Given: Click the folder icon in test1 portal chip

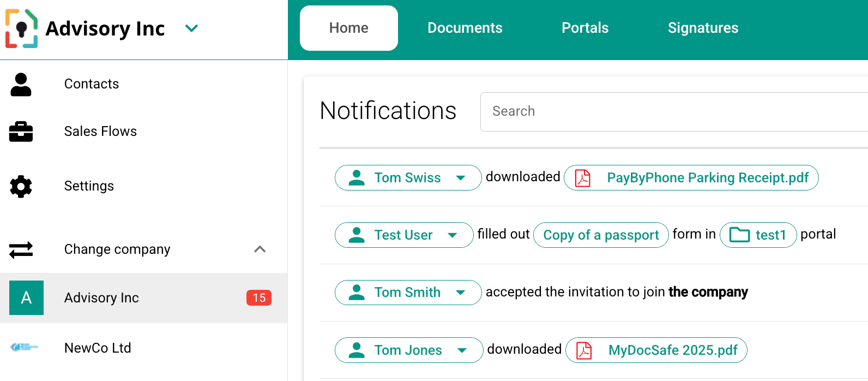Looking at the screenshot, I should pyautogui.click(x=739, y=235).
